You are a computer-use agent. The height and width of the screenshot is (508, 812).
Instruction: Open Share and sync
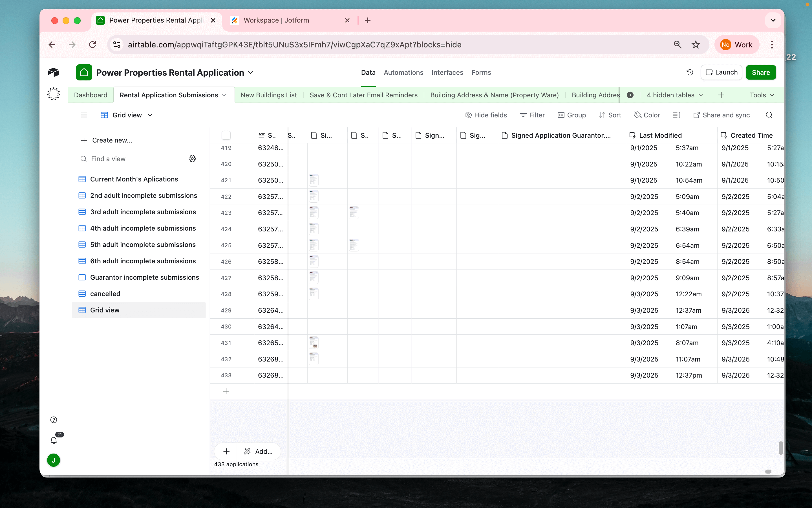tap(721, 115)
